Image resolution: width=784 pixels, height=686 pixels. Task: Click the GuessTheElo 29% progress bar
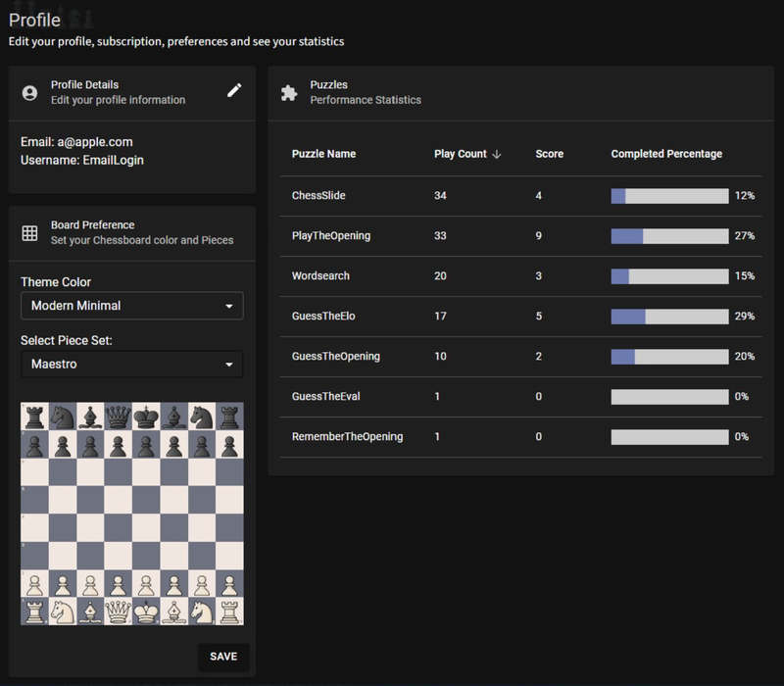pyautogui.click(x=669, y=317)
